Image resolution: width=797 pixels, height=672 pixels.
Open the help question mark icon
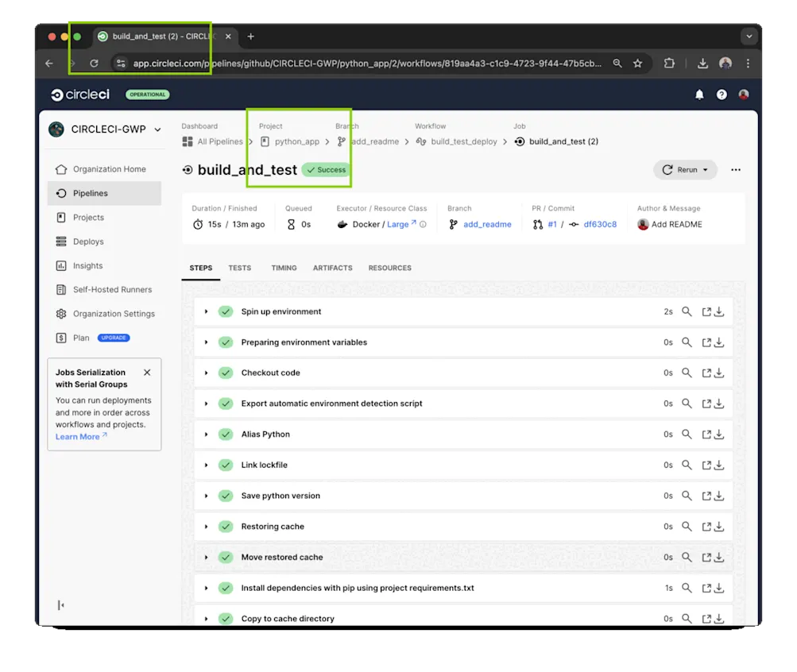coord(722,95)
